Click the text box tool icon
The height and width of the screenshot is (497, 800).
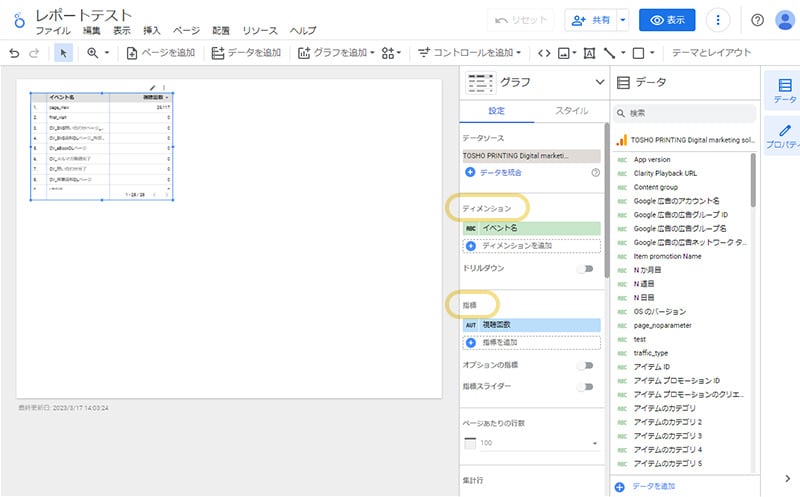click(x=589, y=53)
